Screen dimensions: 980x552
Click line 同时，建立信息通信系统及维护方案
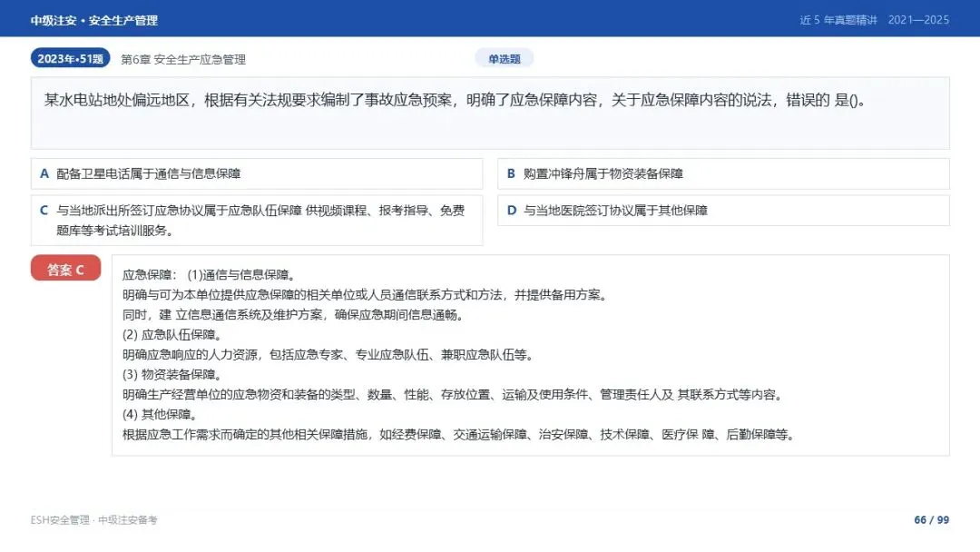click(x=294, y=314)
